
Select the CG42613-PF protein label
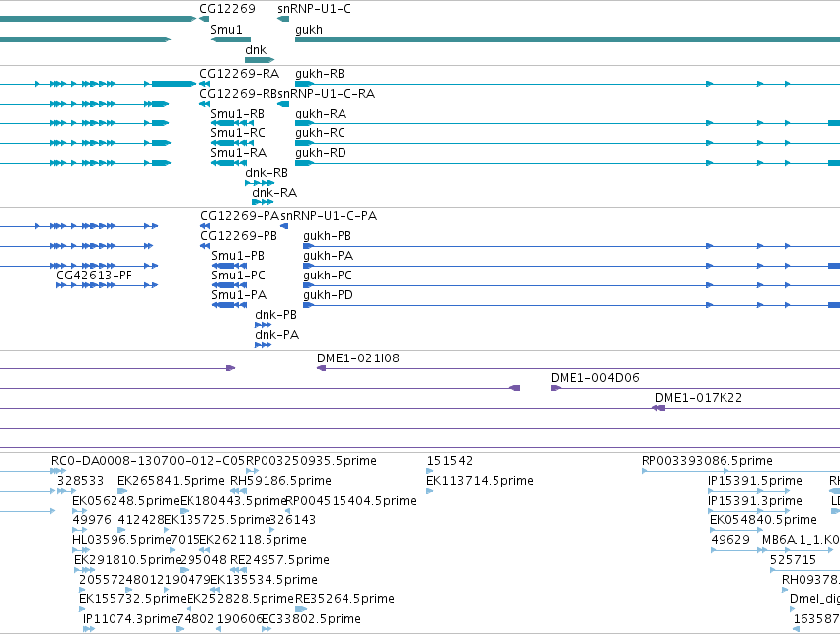point(94,275)
